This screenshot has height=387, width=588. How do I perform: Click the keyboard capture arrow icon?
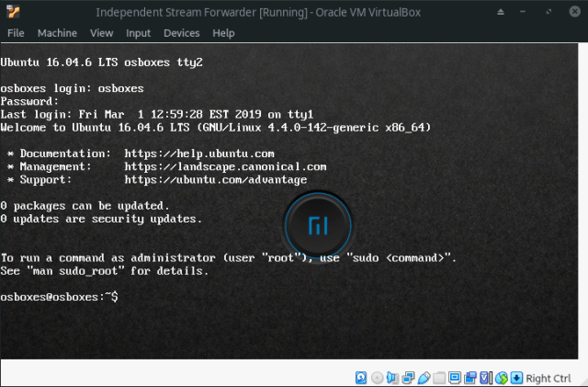tap(516, 378)
